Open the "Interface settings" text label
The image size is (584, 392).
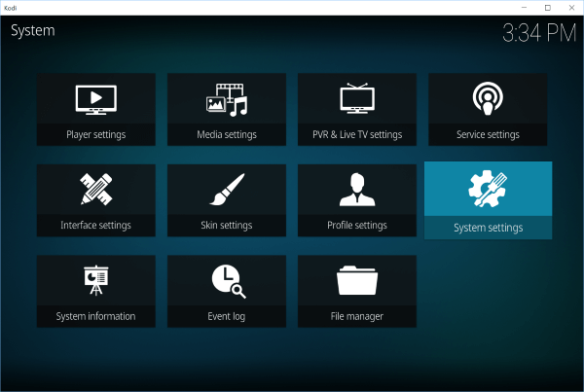(x=95, y=226)
